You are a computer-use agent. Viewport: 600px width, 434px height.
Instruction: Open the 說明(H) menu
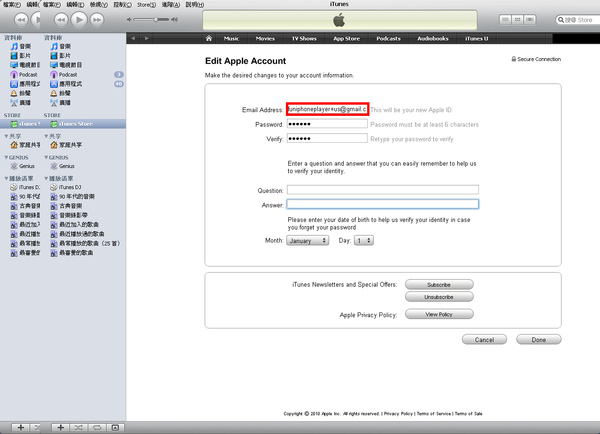pos(194,5)
